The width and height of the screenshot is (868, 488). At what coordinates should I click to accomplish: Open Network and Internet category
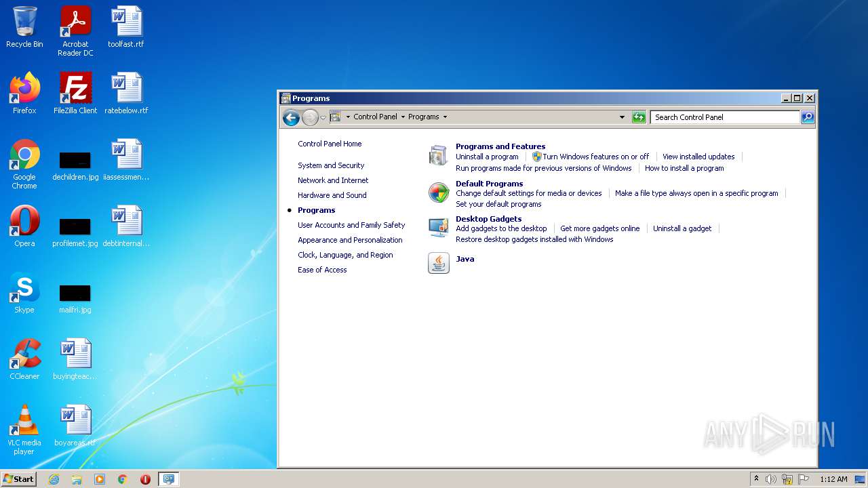(x=333, y=180)
